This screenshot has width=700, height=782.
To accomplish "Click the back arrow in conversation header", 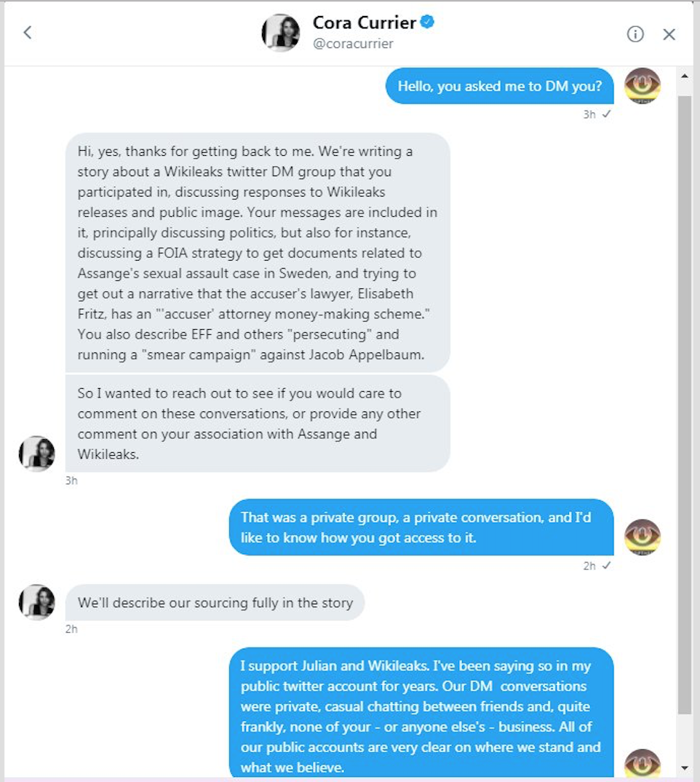I will pyautogui.click(x=28, y=33).
